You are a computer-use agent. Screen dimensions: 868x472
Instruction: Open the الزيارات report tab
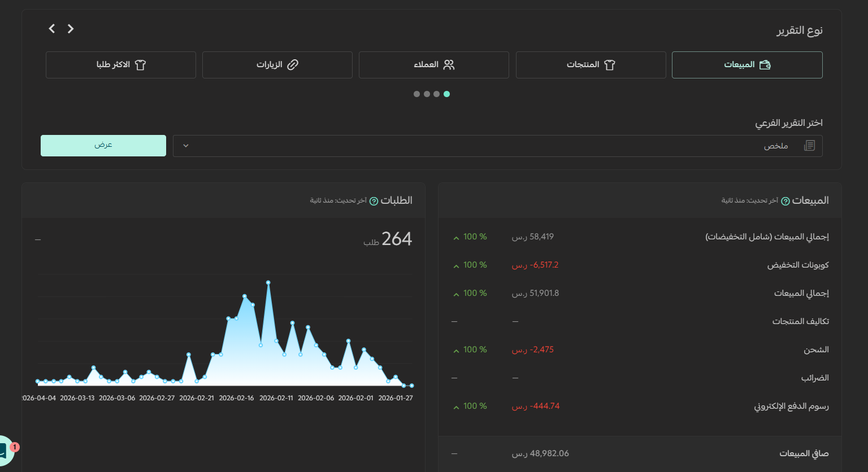coord(277,65)
